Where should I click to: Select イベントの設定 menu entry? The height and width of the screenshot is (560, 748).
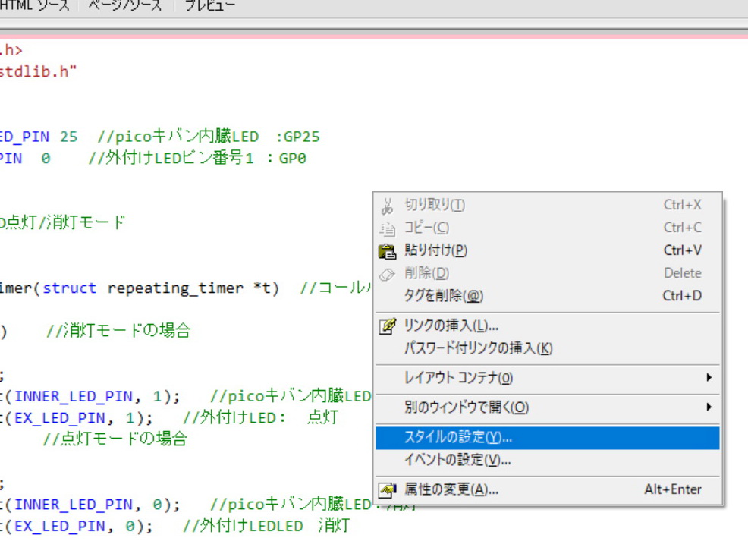coord(457,461)
